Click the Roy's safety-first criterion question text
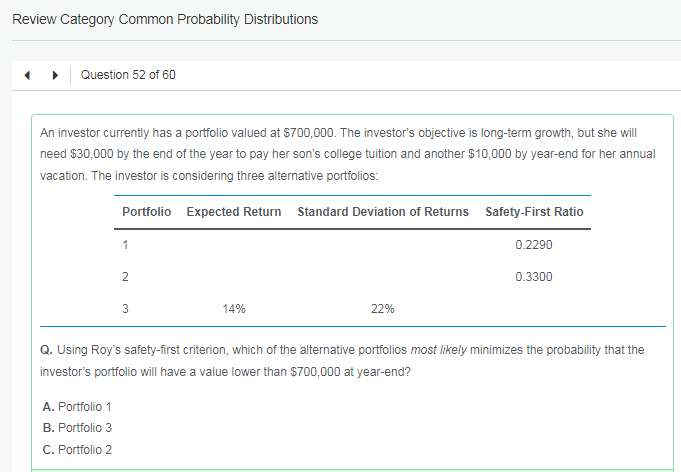Viewport: 681px width, 472px height. pyautogui.click(x=340, y=360)
